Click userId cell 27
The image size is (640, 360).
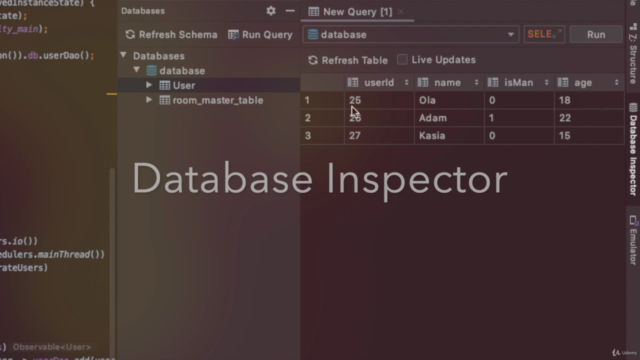tap(379, 136)
